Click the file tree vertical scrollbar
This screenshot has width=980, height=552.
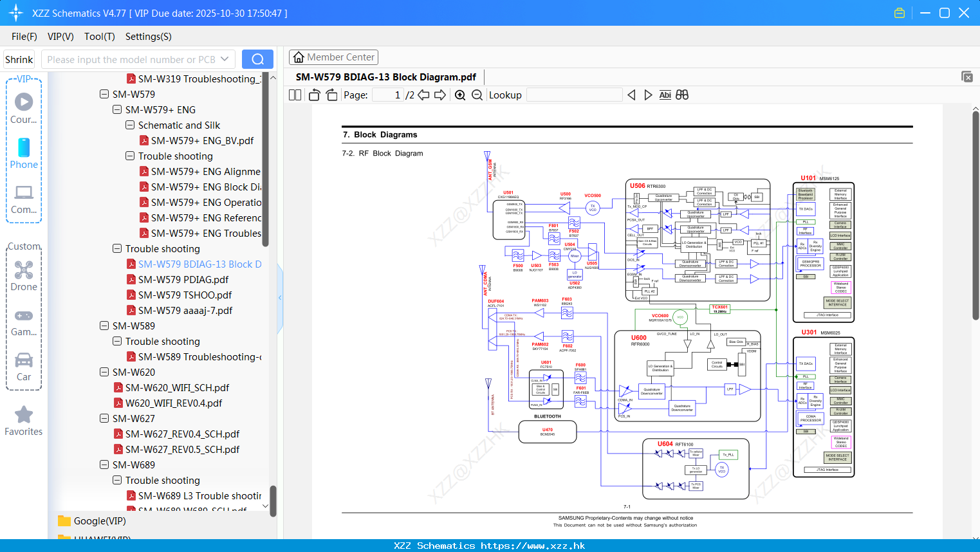pyautogui.click(x=266, y=161)
